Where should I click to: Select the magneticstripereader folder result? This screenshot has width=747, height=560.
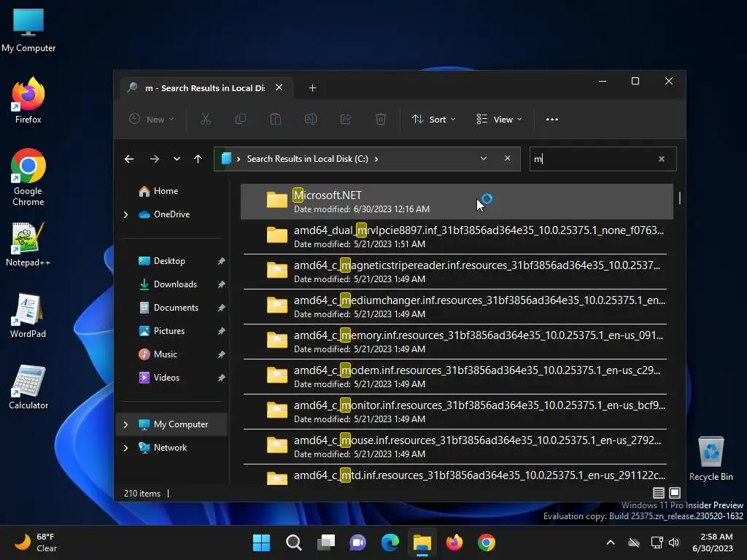pyautogui.click(x=457, y=271)
